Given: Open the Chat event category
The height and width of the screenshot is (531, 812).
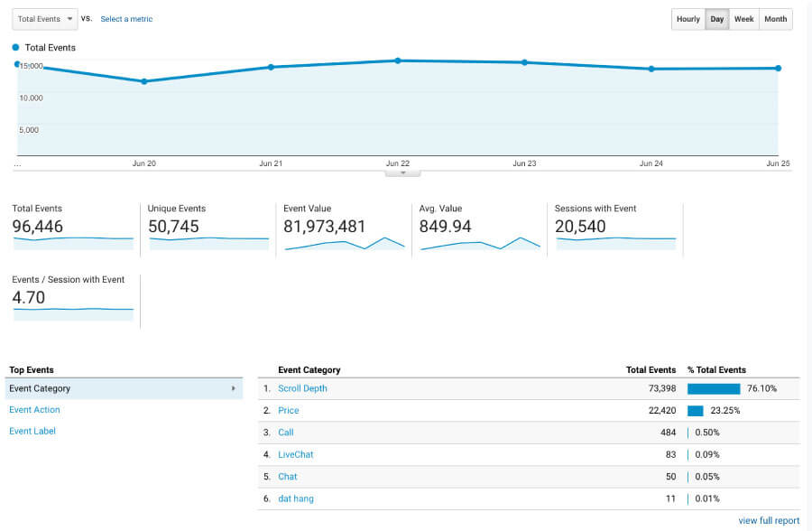Looking at the screenshot, I should point(288,477).
